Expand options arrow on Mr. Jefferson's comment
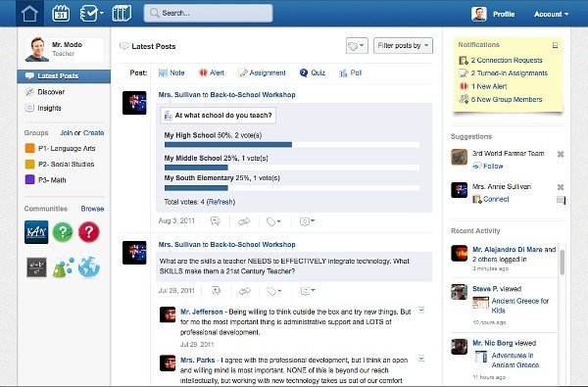 click(x=421, y=311)
